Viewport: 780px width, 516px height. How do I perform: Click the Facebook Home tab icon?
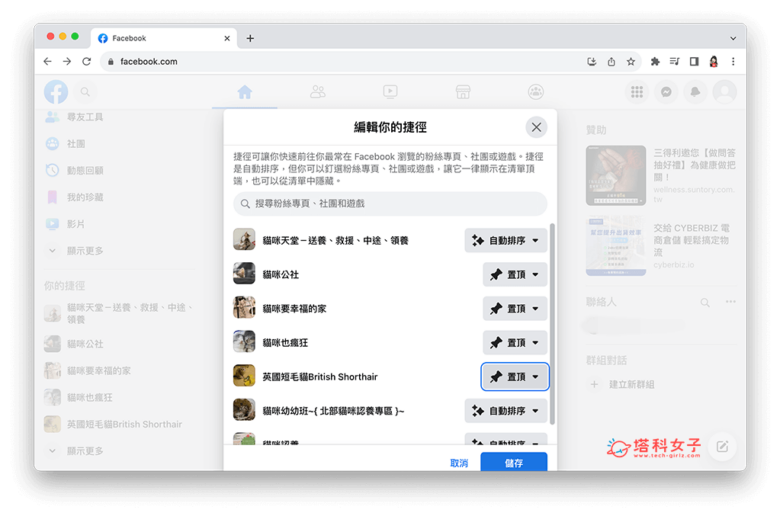245,92
